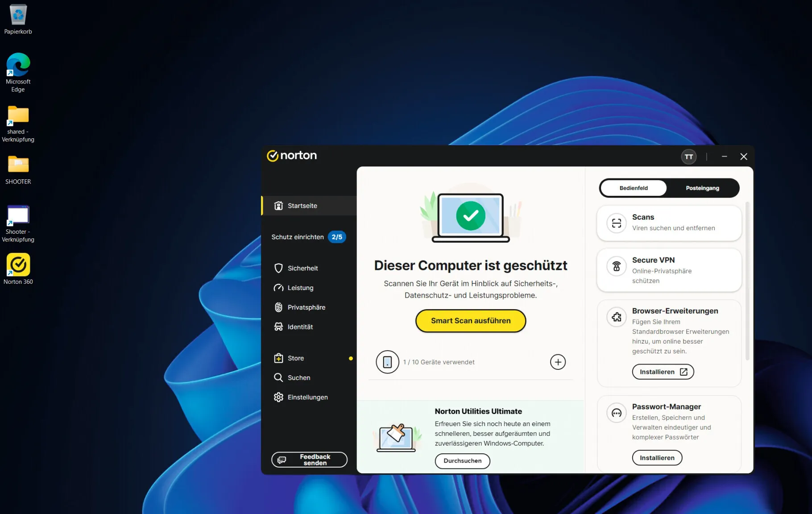Select Identität in the sidebar
This screenshot has width=812, height=514.
[x=300, y=327]
